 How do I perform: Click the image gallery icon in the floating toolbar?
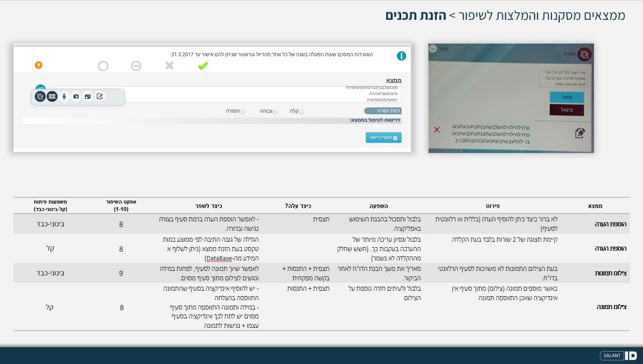88,97
